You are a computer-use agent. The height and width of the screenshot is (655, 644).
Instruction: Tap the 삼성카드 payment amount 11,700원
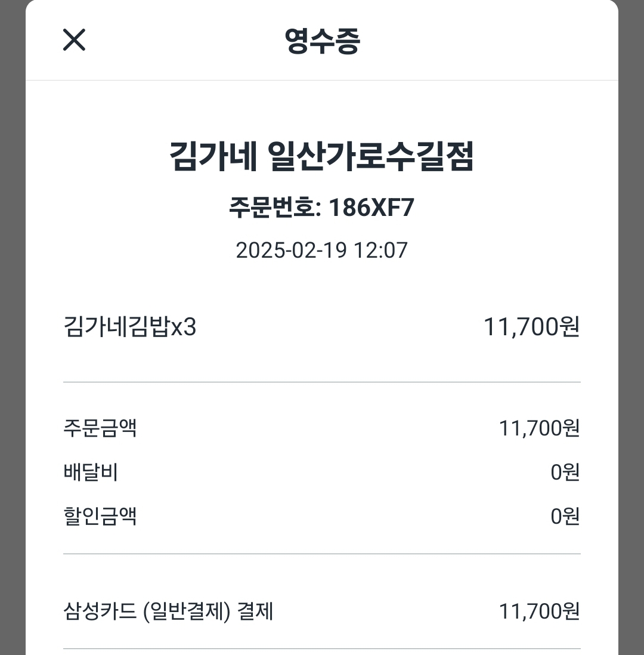pos(539,611)
